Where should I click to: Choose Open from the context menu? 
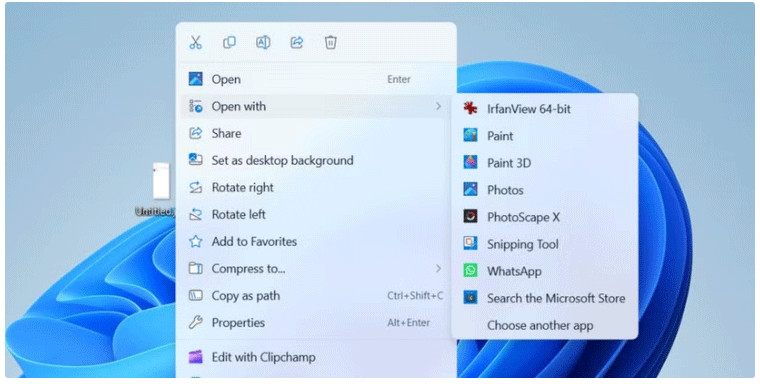pyautogui.click(x=313, y=79)
